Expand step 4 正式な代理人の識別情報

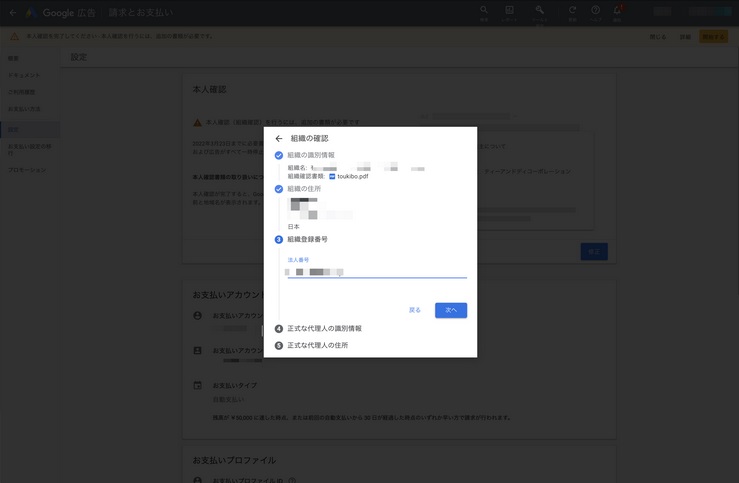[x=324, y=329]
